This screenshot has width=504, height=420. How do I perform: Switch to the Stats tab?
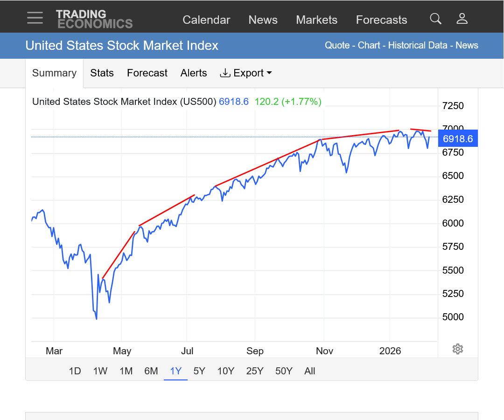coord(102,73)
